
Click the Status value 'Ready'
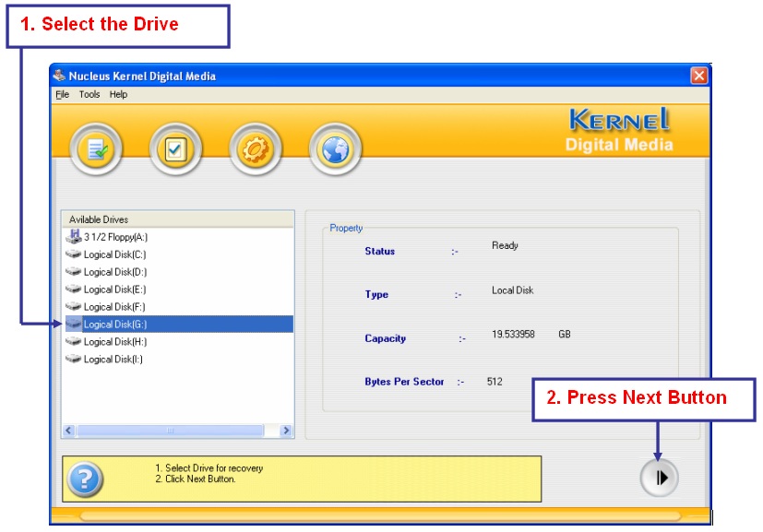click(505, 245)
